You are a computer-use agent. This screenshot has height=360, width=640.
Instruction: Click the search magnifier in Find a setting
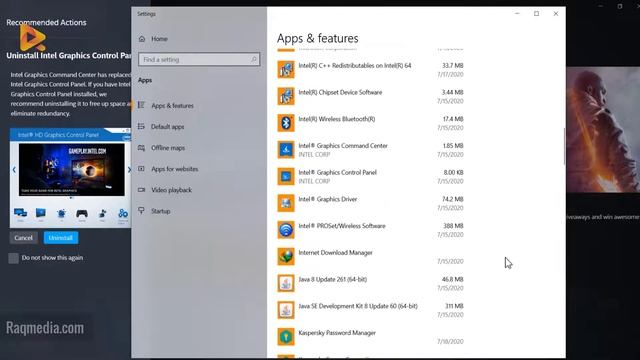[x=253, y=60]
